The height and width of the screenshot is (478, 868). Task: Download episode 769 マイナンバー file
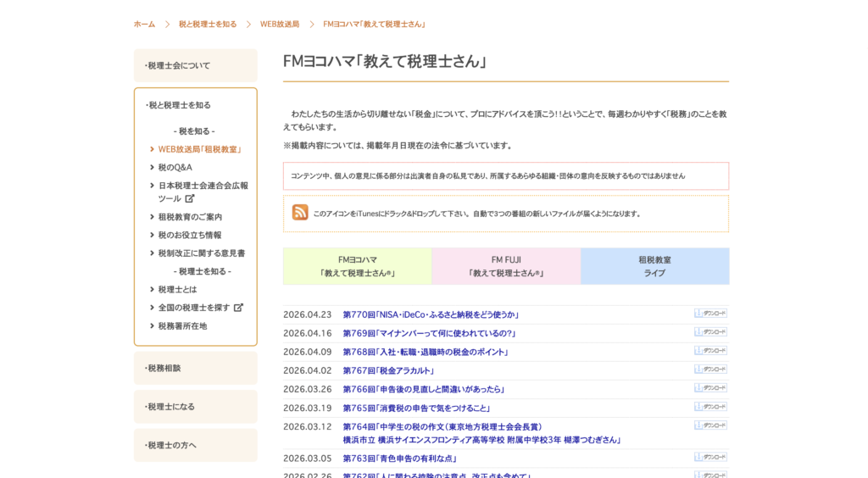coord(711,332)
